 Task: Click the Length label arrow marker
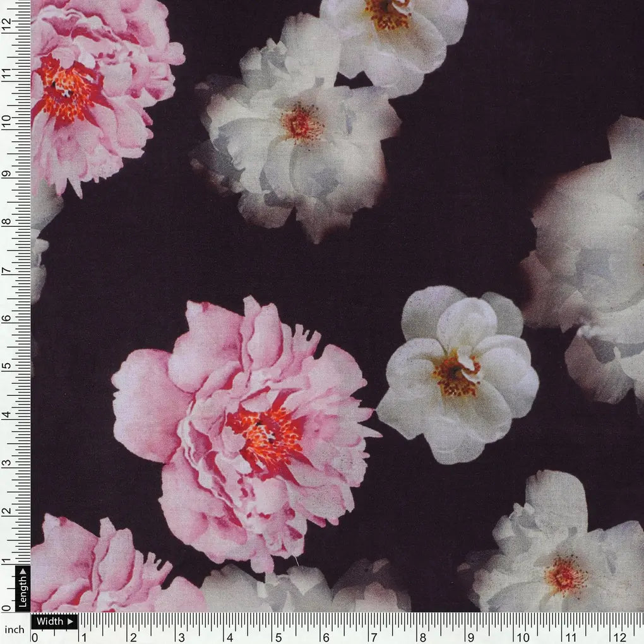tap(23, 571)
